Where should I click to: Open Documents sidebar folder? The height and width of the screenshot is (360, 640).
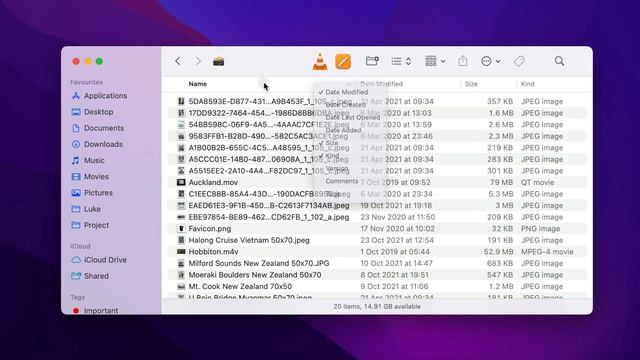(98, 128)
